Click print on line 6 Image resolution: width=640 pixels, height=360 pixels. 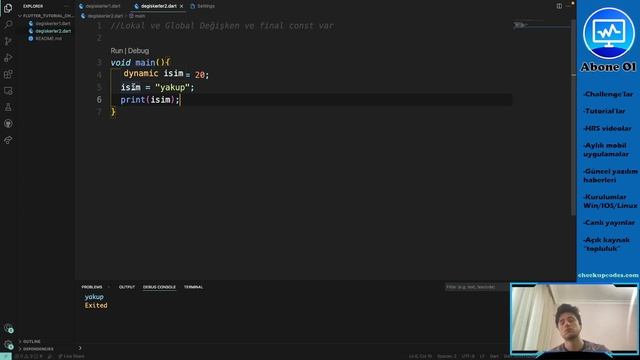(x=133, y=100)
